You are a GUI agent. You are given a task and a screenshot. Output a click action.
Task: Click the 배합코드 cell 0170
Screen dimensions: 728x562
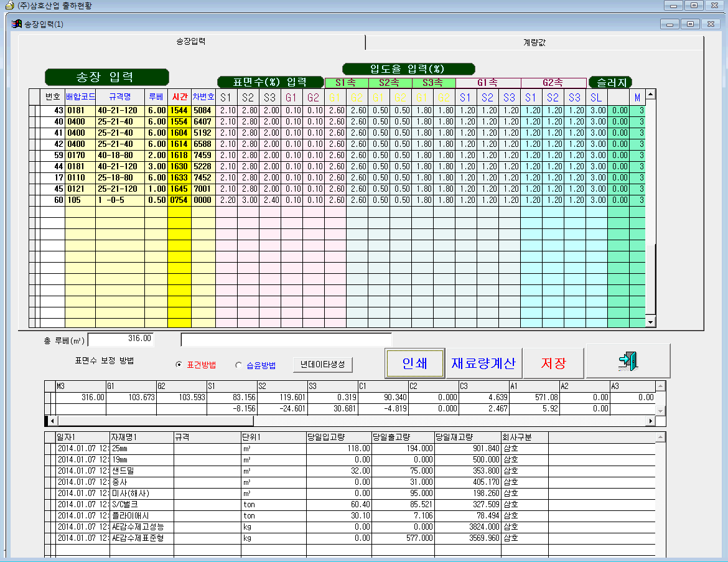80,155
